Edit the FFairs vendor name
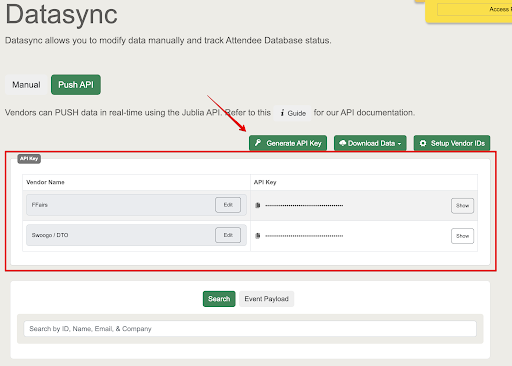Image resolution: width=512 pixels, height=366 pixels. point(228,205)
